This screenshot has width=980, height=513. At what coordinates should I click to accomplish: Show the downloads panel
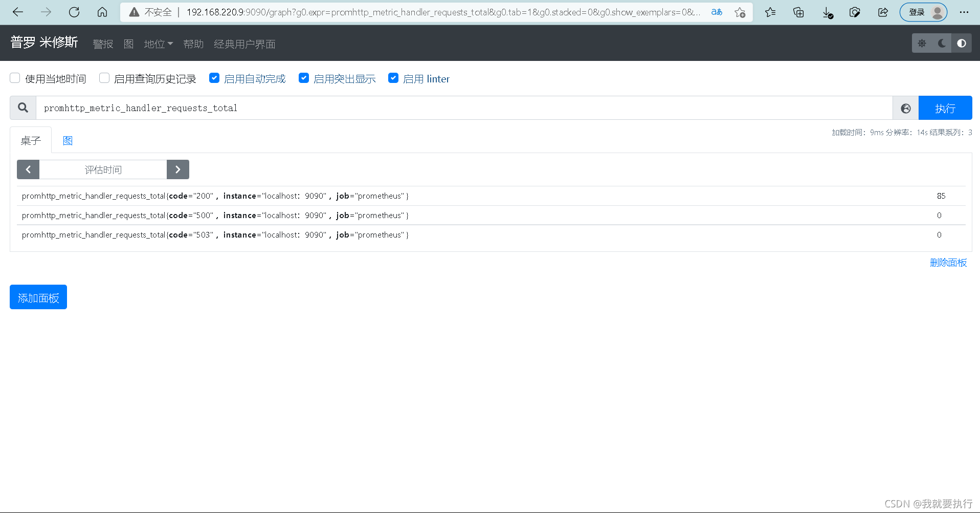coord(827,12)
